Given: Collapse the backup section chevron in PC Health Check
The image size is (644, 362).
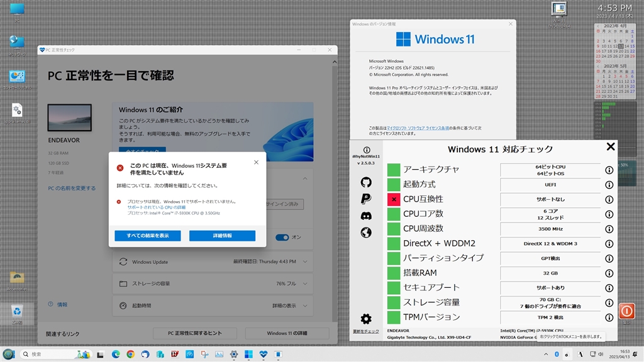Looking at the screenshot, I should click(305, 178).
